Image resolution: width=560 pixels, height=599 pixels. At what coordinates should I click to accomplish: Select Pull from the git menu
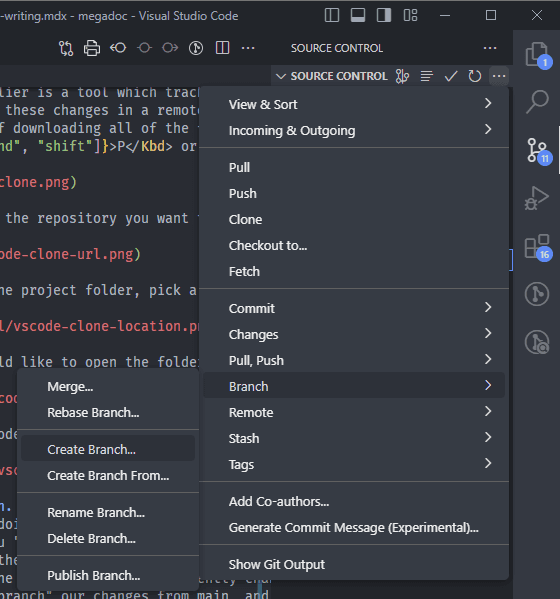point(354,167)
